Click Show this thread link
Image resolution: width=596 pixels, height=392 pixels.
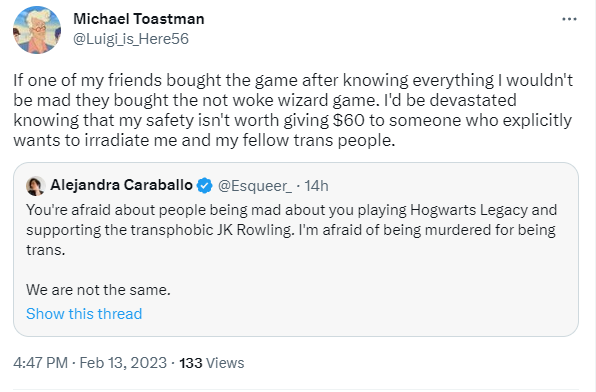tap(84, 314)
